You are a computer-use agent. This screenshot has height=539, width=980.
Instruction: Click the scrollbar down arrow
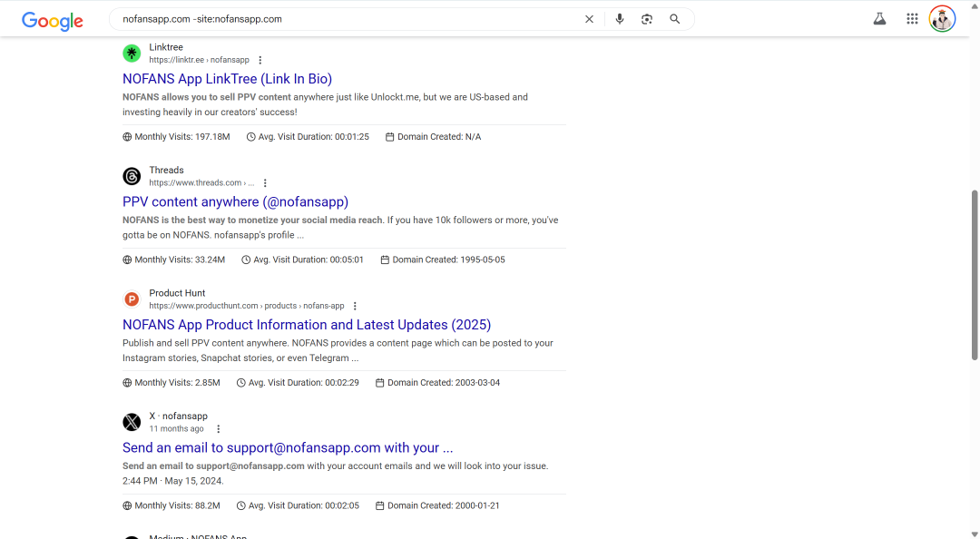(975, 534)
